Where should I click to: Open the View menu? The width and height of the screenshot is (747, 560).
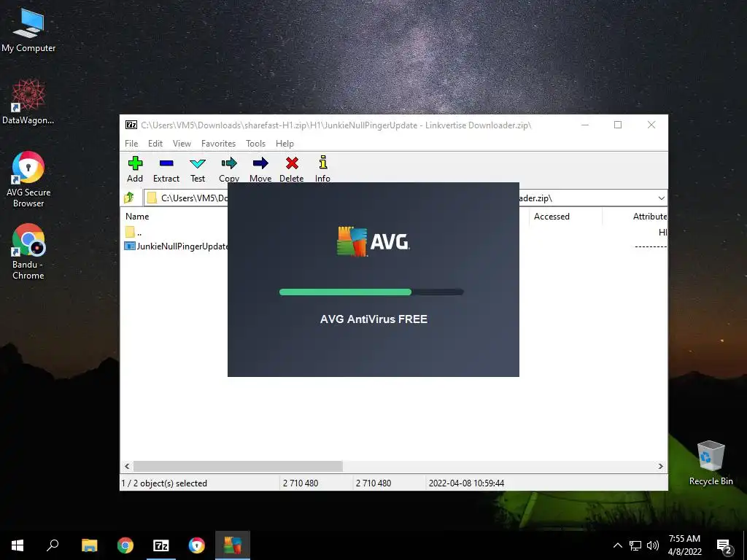[x=182, y=144]
